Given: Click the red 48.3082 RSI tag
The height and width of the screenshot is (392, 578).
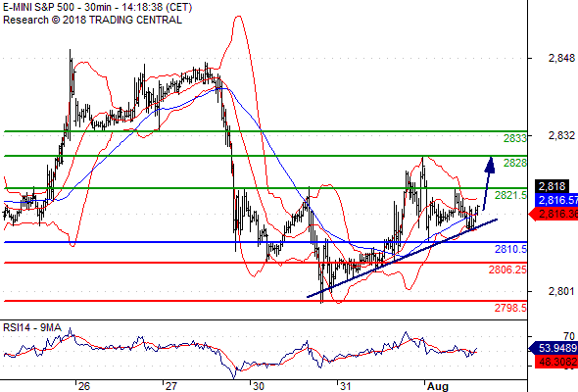Looking at the screenshot, I should pyautogui.click(x=556, y=363).
